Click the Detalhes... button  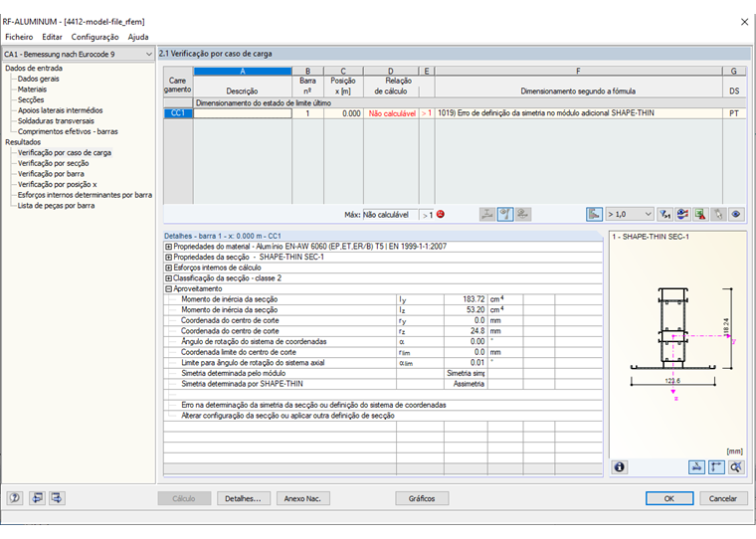click(x=243, y=498)
